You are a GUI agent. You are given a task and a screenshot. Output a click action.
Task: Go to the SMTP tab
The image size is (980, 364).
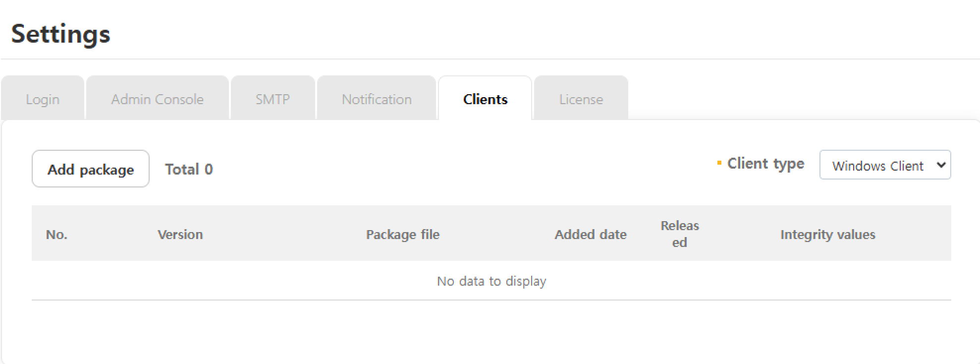[272, 99]
